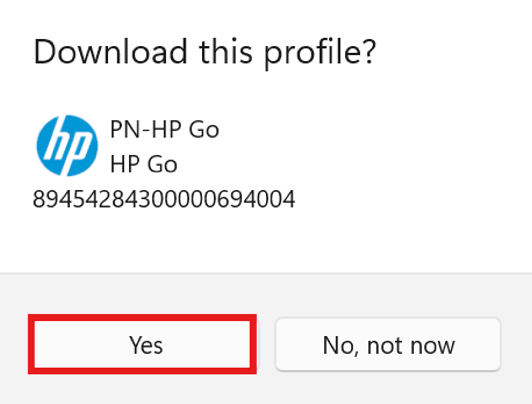Choose Yes to download the PN-HP Go profile

pos(142,344)
